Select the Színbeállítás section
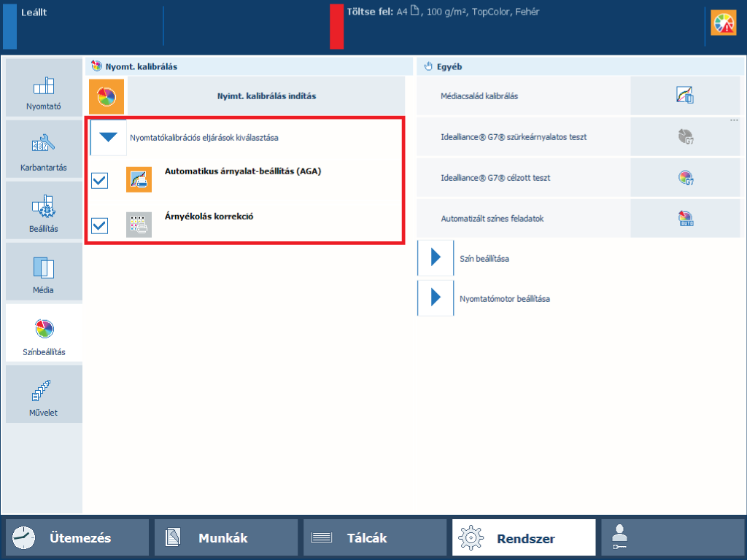747x560 pixels. tap(44, 332)
